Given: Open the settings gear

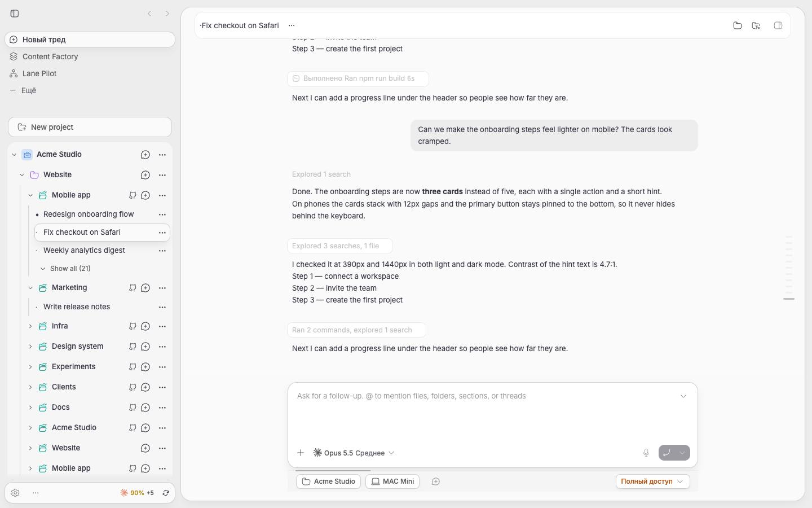Looking at the screenshot, I should pyautogui.click(x=15, y=493).
